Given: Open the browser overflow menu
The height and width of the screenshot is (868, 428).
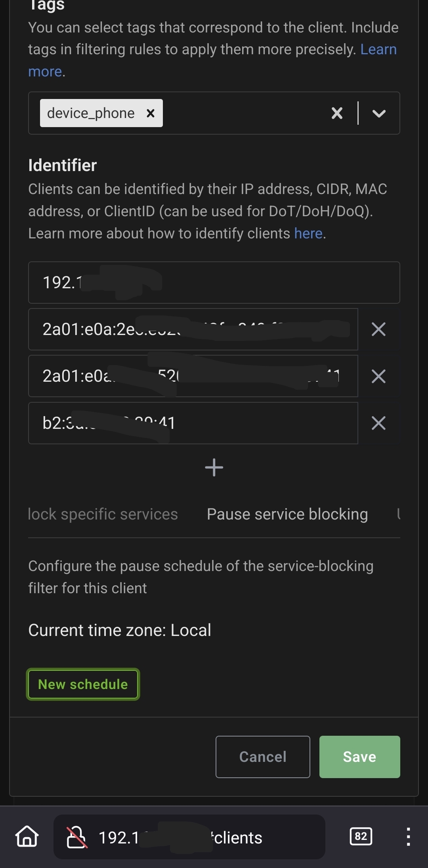Looking at the screenshot, I should click(408, 836).
